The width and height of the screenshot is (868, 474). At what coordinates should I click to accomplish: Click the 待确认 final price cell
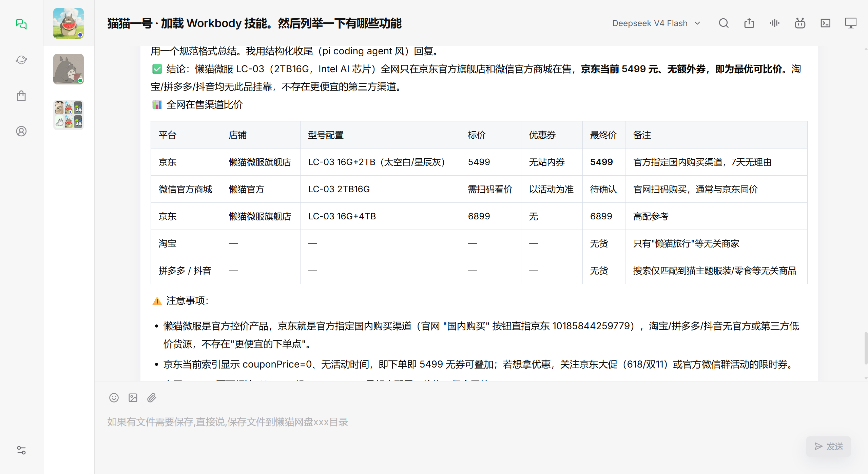(603, 189)
